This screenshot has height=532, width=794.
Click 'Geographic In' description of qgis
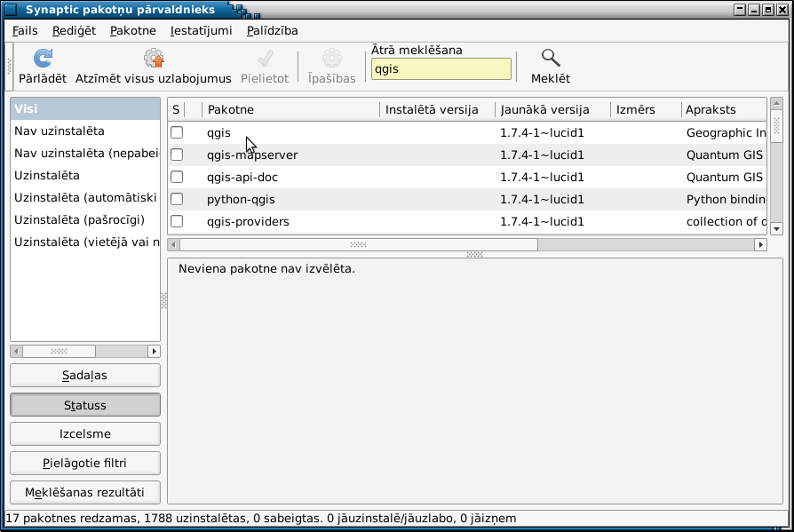click(727, 133)
